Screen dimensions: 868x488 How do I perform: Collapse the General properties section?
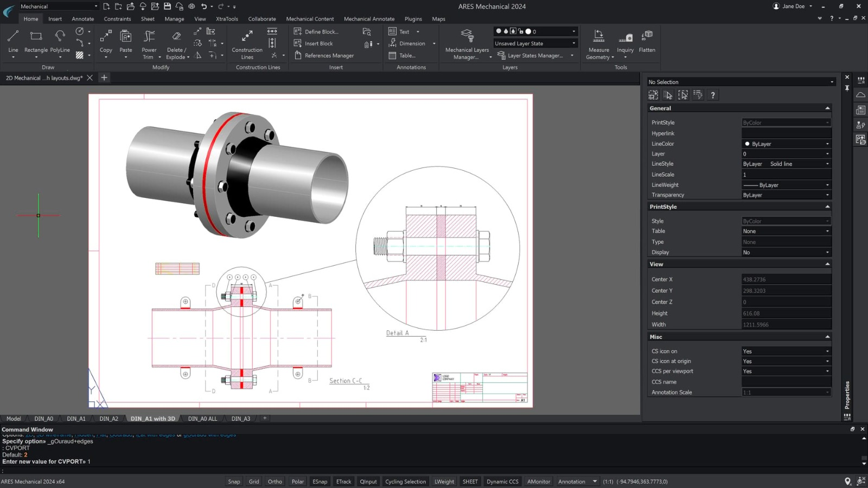pyautogui.click(x=827, y=108)
